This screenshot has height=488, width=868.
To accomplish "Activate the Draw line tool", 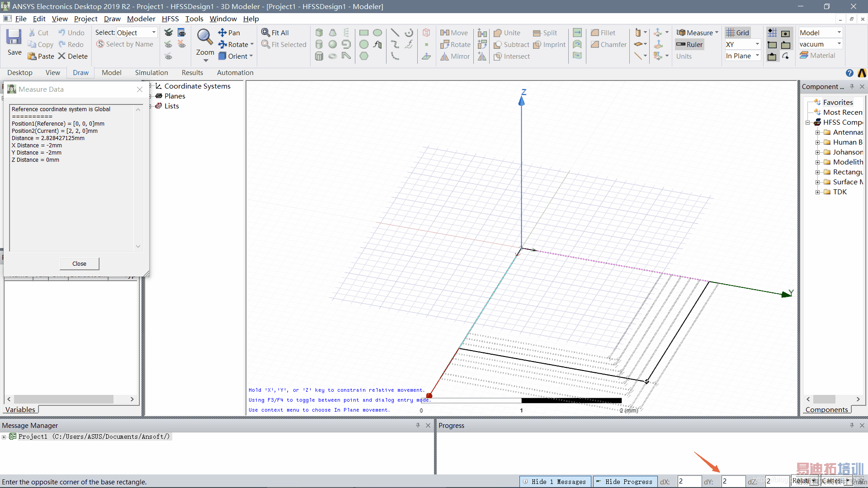I will [395, 33].
